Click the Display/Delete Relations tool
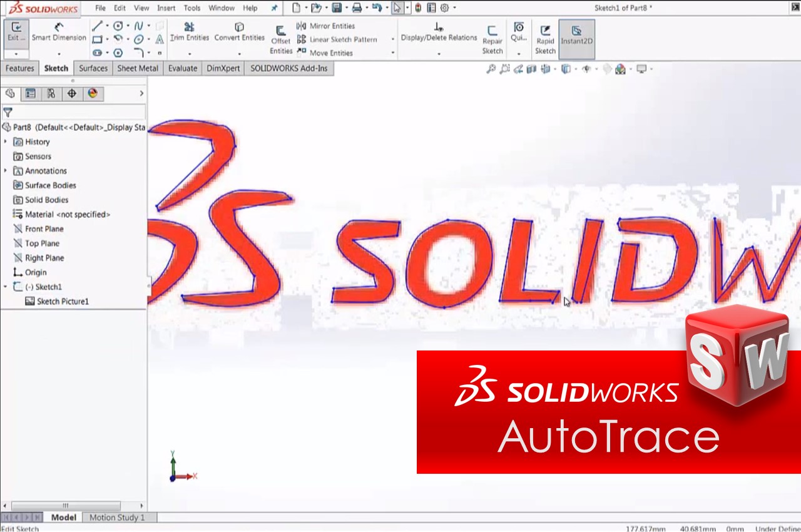The width and height of the screenshot is (801, 532). 439,32
